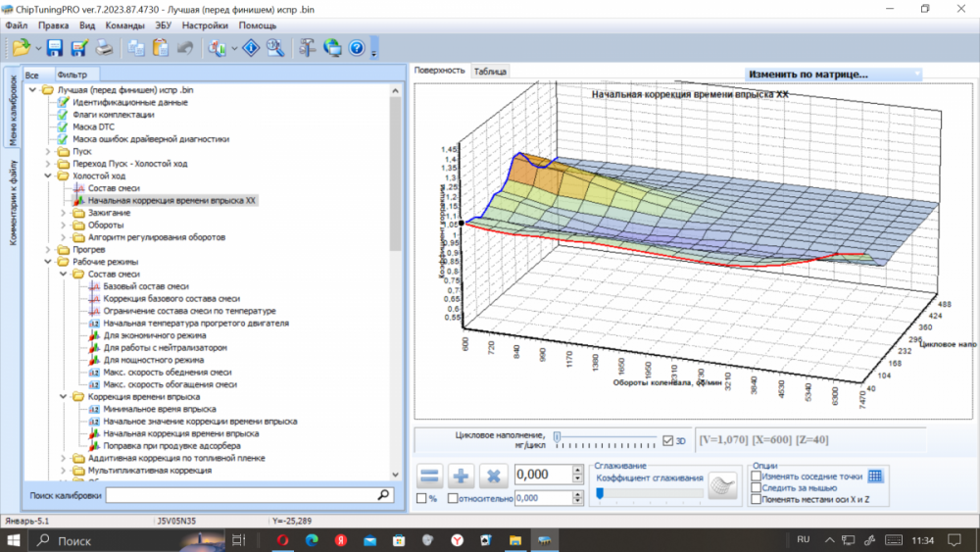Viewport: 980px width, 552px height.
Task: Click the 'Поиск калибровки' search field
Action: tap(240, 496)
